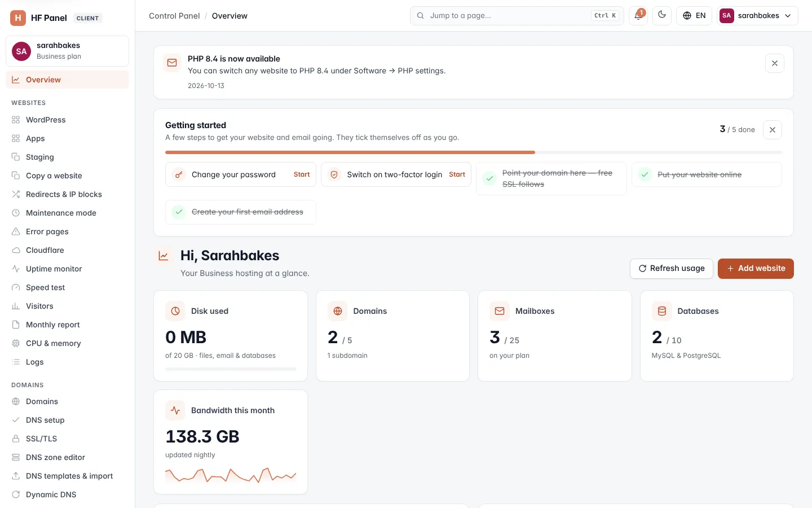Click the Getting started progress bar
This screenshot has width=812, height=508.
pos(474,152)
